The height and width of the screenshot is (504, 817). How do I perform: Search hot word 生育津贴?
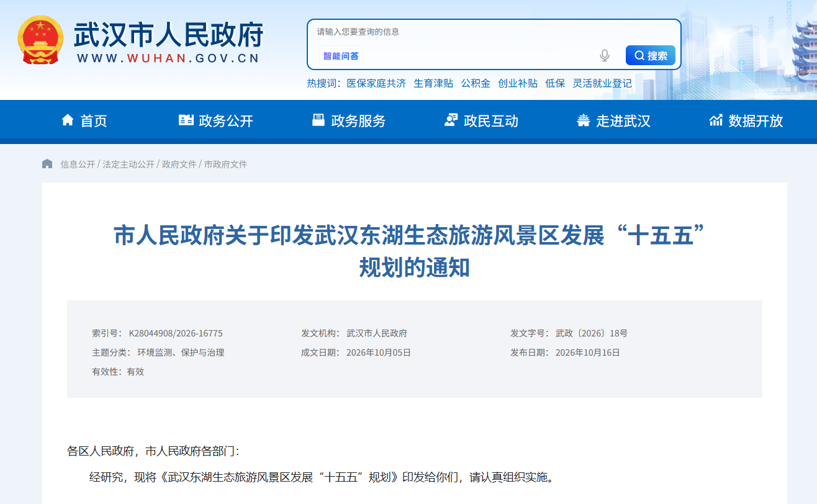433,83
